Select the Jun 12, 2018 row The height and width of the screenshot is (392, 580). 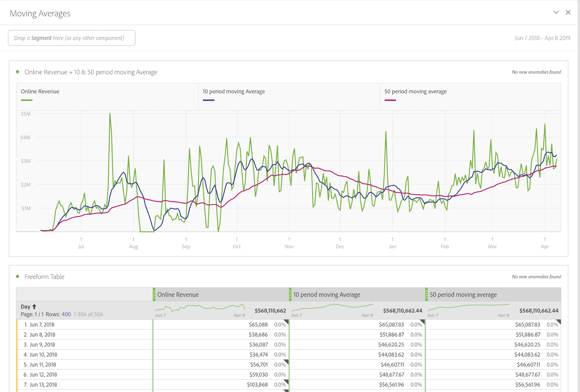84,375
